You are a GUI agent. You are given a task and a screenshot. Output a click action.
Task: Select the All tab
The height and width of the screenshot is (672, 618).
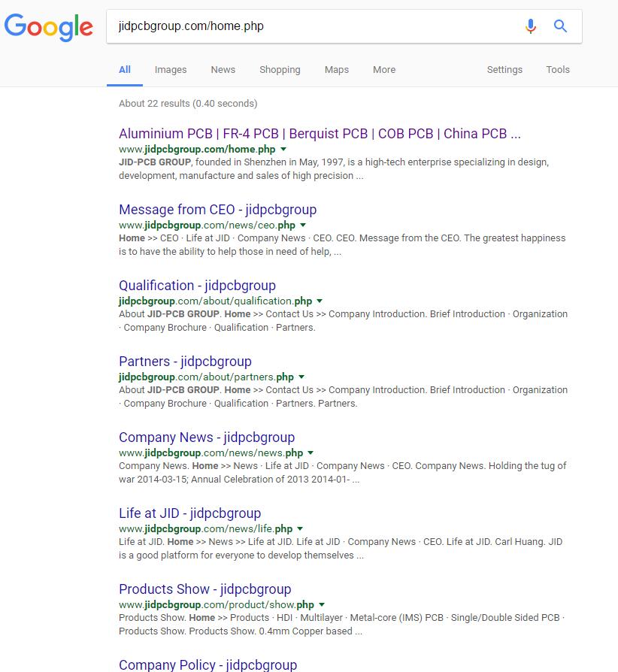click(x=125, y=69)
